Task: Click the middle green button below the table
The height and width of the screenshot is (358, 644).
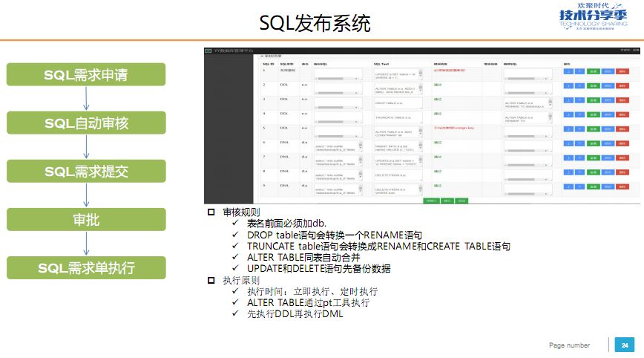Action: click(447, 201)
